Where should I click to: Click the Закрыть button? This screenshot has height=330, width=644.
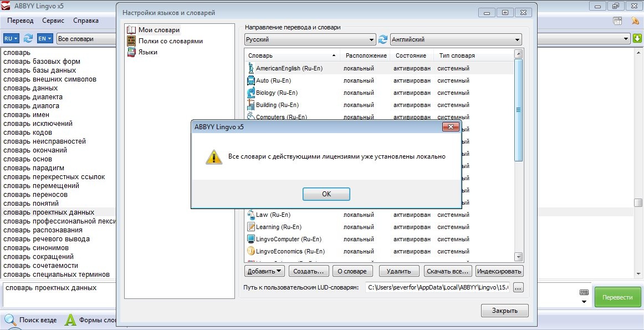504,311
